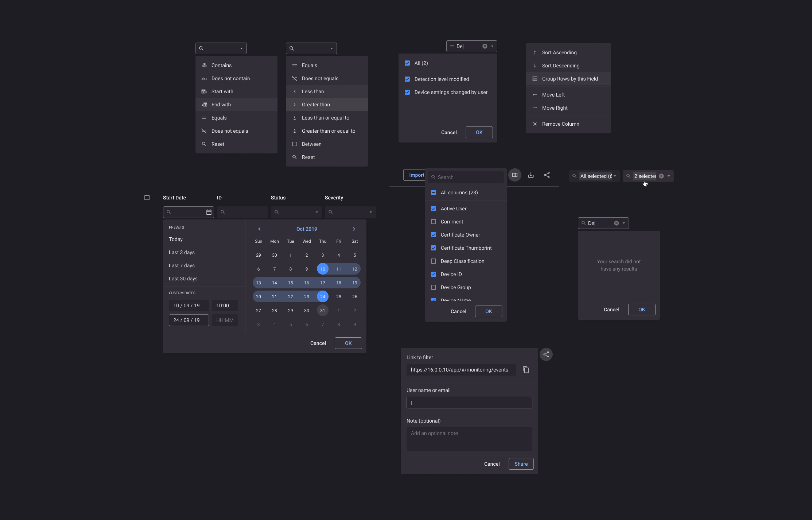Click the User name or email field

click(x=469, y=403)
